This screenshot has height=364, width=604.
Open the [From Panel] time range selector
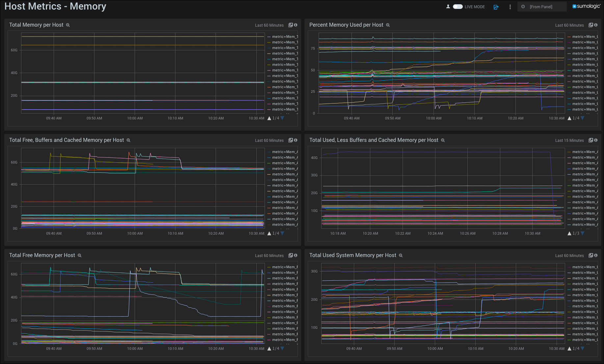click(x=542, y=6)
